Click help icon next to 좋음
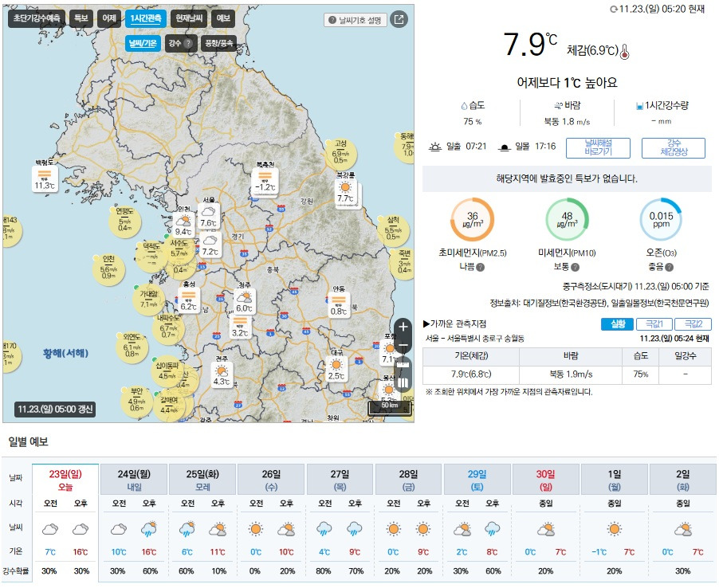The height and width of the screenshot is (588, 719). pos(669,267)
